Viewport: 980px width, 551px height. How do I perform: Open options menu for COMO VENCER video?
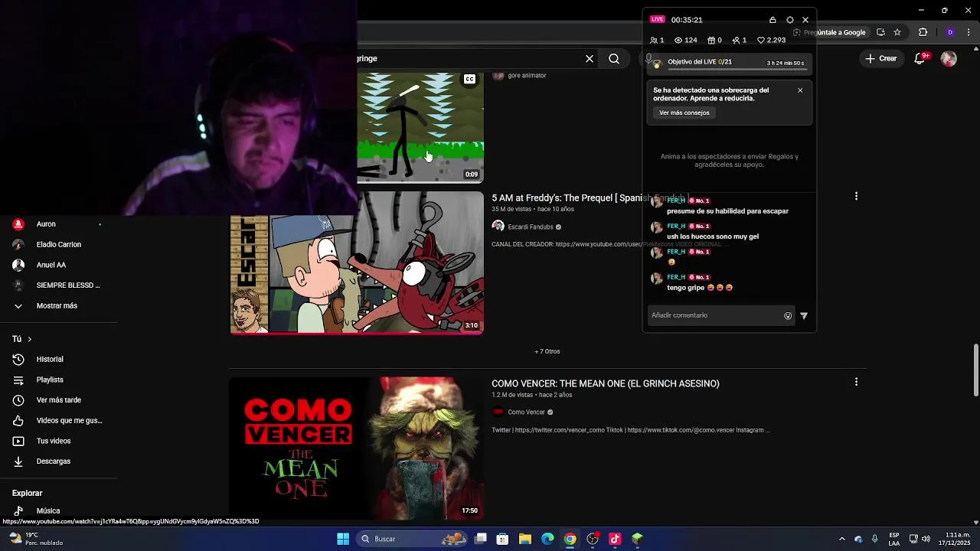click(856, 382)
